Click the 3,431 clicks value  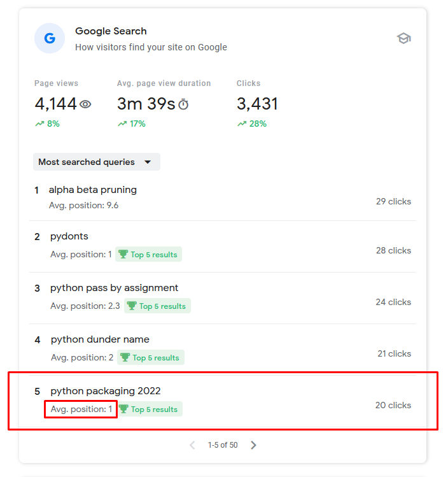[x=257, y=104]
